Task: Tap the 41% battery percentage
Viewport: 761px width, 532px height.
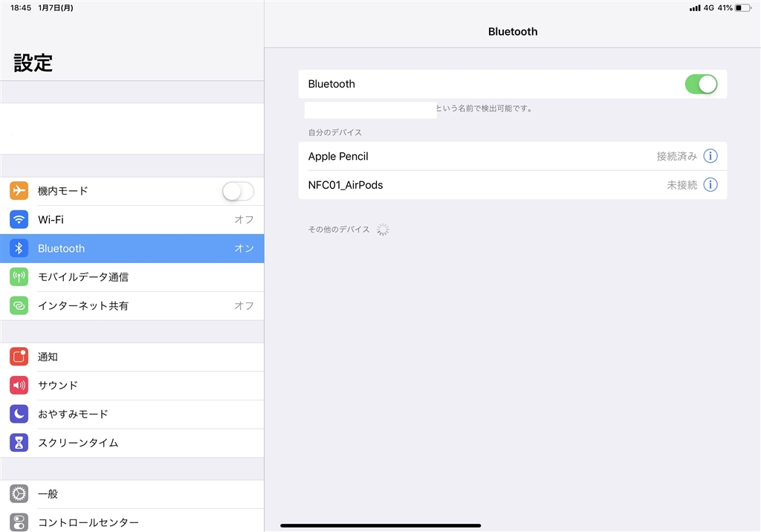Action: point(725,7)
